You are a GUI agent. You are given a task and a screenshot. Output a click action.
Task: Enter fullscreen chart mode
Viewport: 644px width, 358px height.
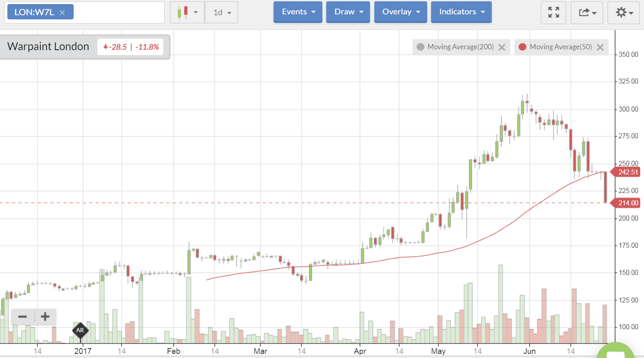(554, 12)
